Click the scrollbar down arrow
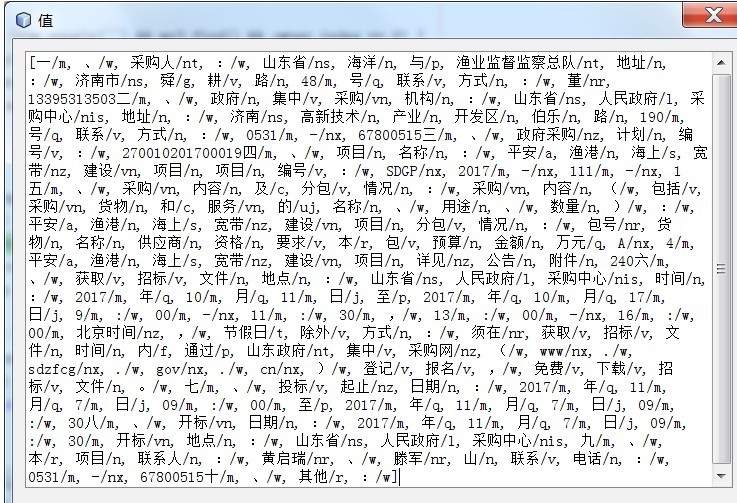The image size is (737, 503). pyautogui.click(x=721, y=476)
